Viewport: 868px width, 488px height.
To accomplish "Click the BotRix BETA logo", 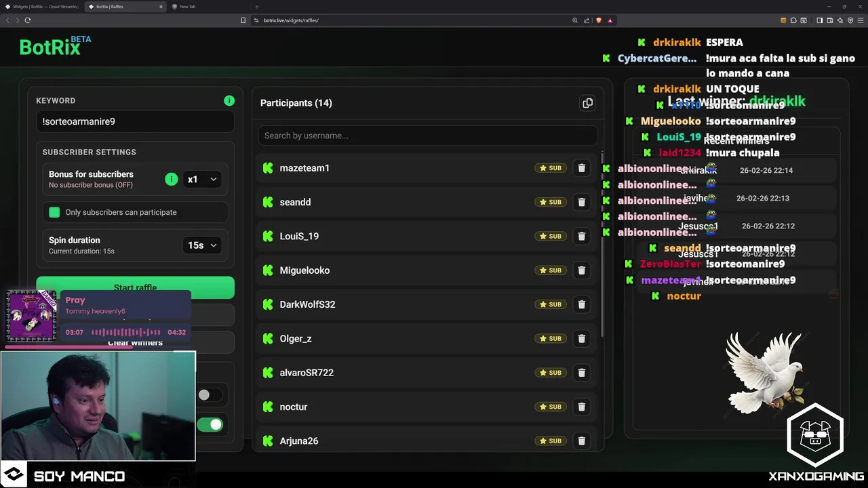I will tap(55, 46).
